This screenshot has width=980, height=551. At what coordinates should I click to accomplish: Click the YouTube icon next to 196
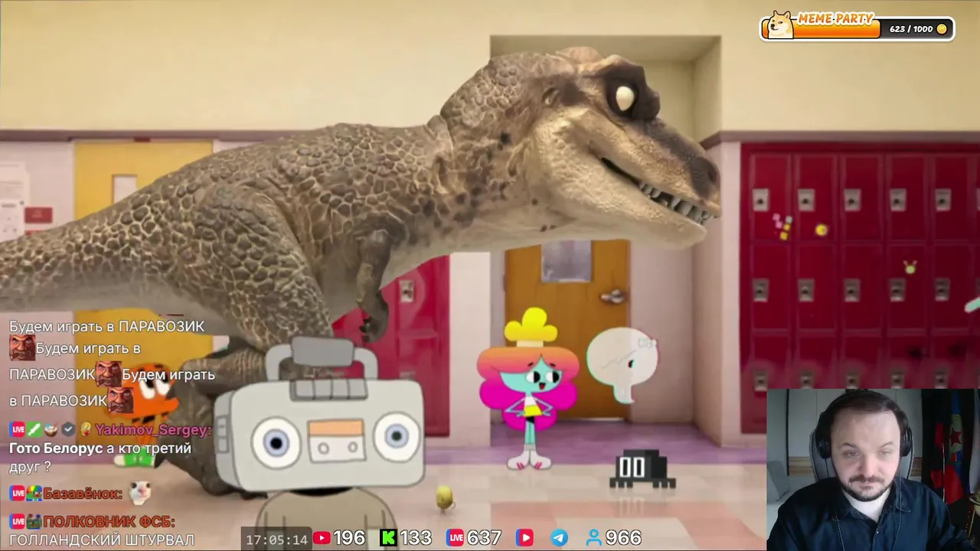point(322,538)
